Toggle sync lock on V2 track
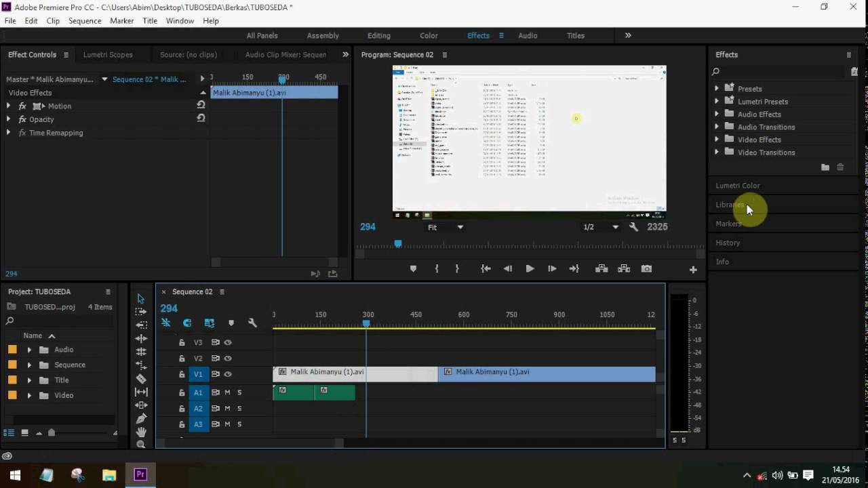This screenshot has height=488, width=868. 216,359
